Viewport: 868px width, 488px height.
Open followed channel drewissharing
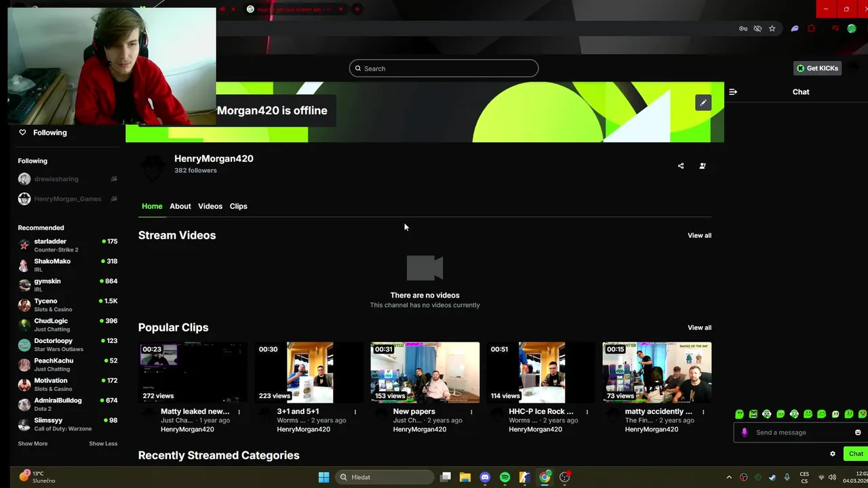tap(67, 179)
